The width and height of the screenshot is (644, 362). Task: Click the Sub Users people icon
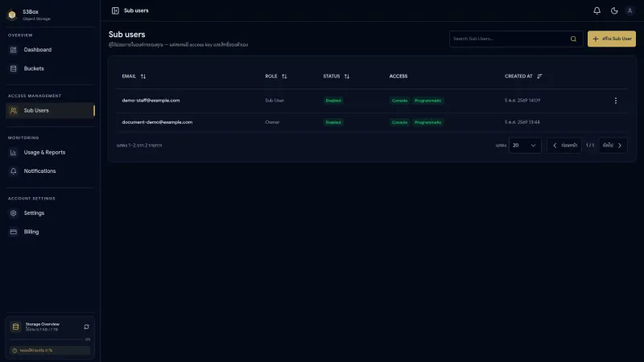tap(13, 110)
